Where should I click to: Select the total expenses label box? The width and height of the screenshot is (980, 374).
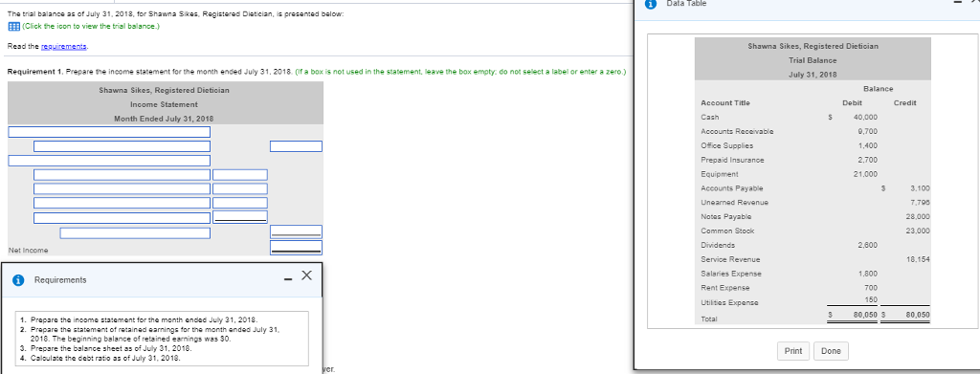[135, 232]
